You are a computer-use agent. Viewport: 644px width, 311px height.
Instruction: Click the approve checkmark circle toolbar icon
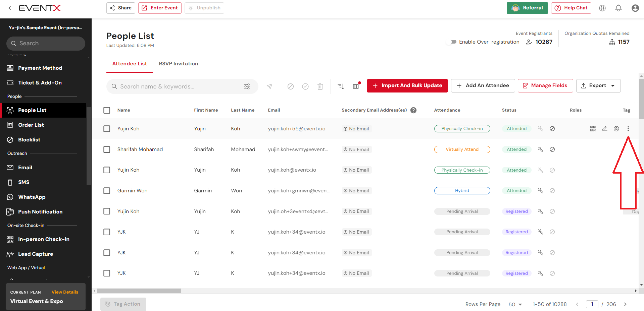click(x=305, y=86)
